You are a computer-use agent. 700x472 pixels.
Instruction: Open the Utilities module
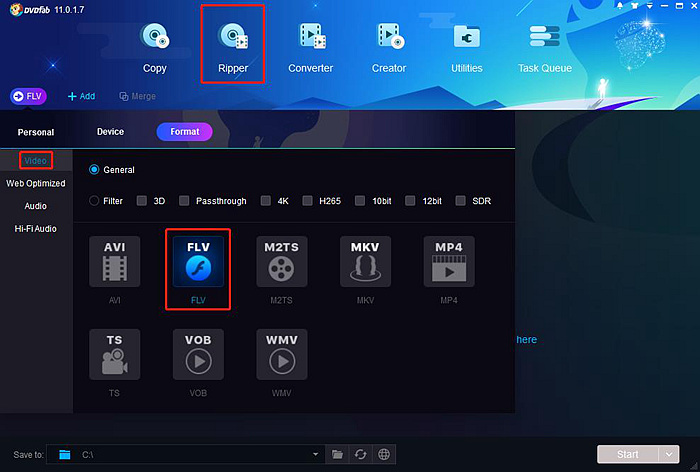point(467,48)
